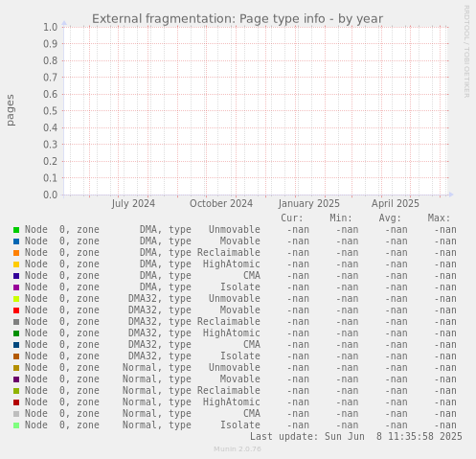Viewport: 476px width, 459px height.
Task: Click the dark purple Normal Movable swatch
Action: tap(16, 379)
